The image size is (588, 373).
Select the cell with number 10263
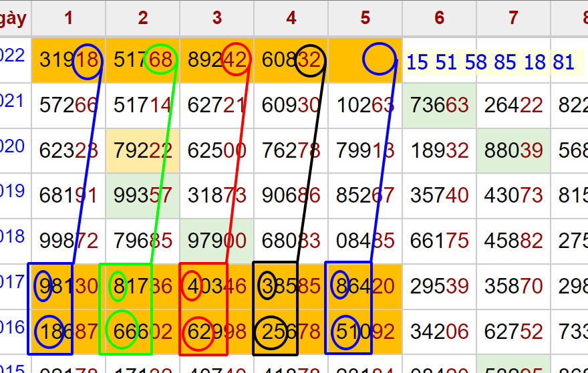pyautogui.click(x=365, y=106)
